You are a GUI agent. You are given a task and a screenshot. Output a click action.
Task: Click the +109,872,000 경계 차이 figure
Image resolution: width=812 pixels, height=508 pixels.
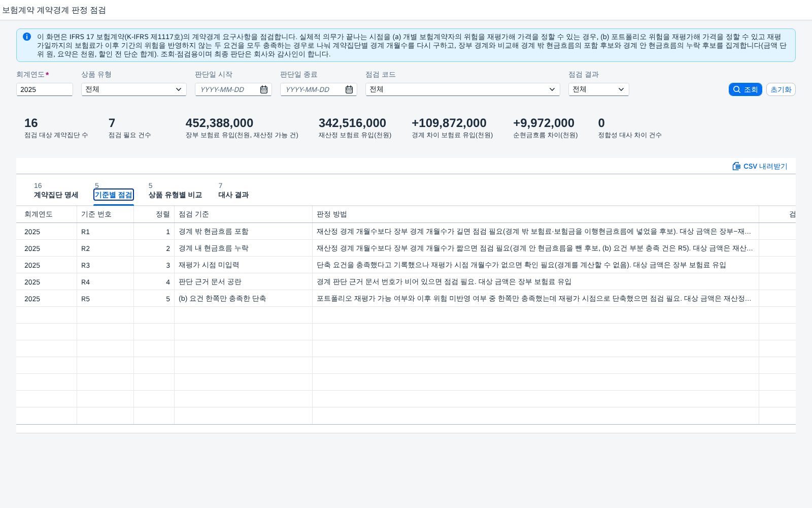click(449, 123)
